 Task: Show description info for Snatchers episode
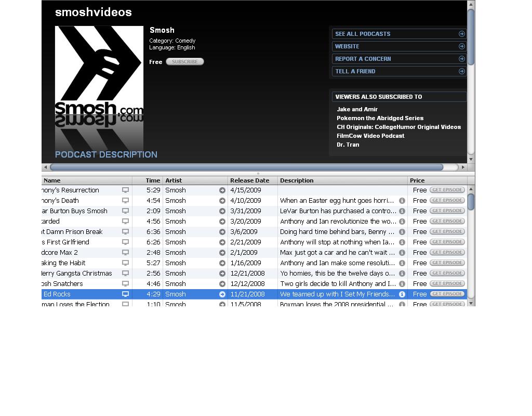tap(402, 283)
